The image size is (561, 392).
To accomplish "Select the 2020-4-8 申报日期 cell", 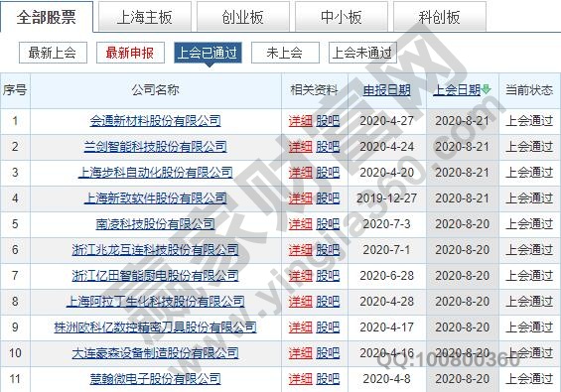I will coord(387,379).
